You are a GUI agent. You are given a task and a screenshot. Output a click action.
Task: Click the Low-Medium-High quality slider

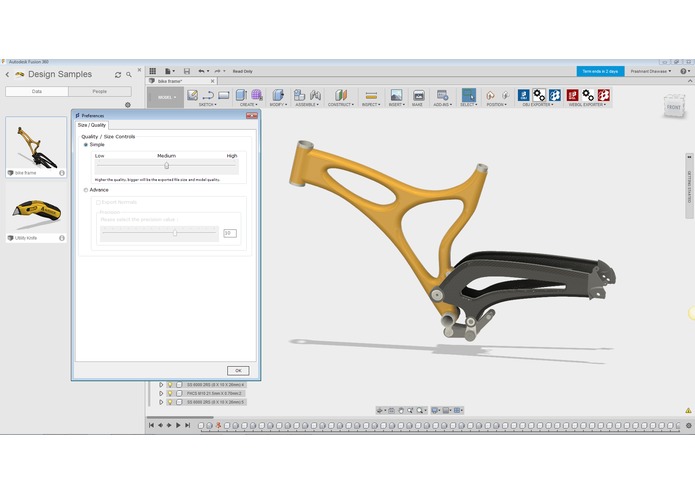[x=167, y=166]
